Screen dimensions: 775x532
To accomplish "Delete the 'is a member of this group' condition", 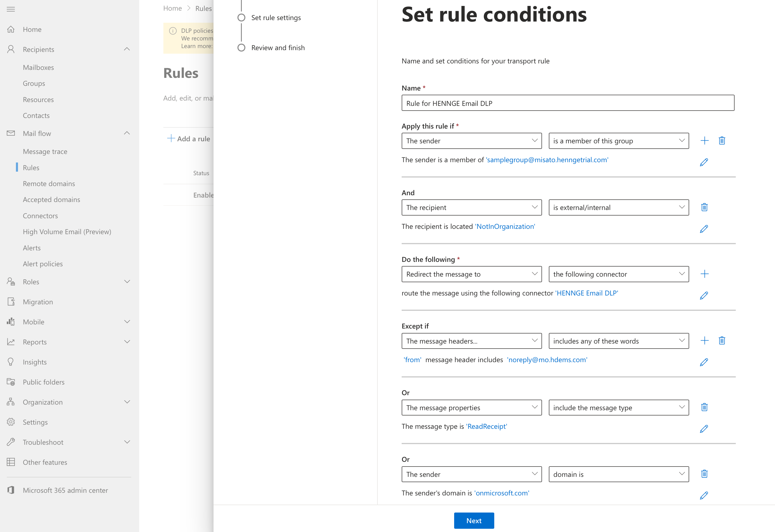I will [x=722, y=140].
